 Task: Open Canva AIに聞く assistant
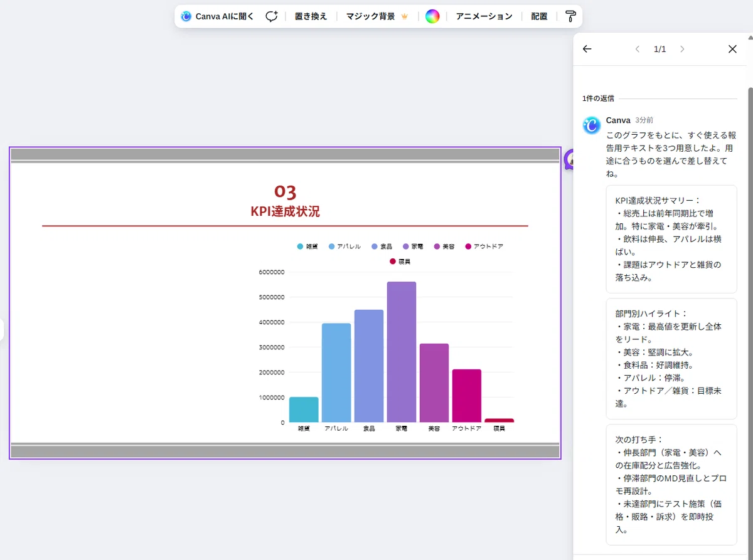tap(217, 16)
